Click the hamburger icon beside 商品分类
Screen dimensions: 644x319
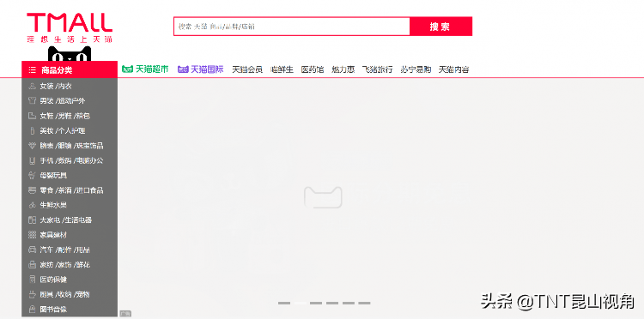click(x=32, y=70)
